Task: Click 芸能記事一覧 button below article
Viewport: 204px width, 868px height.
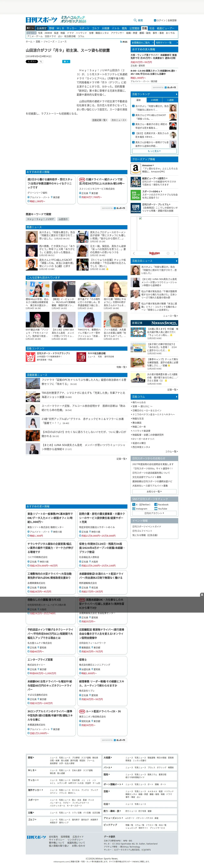Action: pyautogui.click(x=100, y=120)
